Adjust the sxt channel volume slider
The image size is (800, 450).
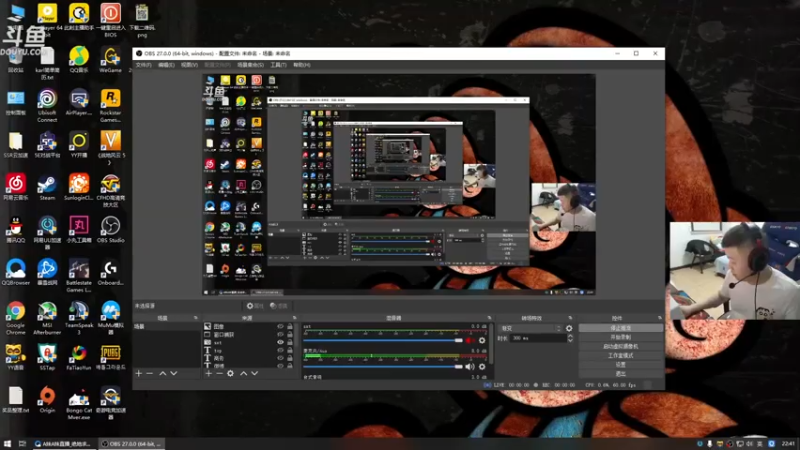pyautogui.click(x=383, y=340)
